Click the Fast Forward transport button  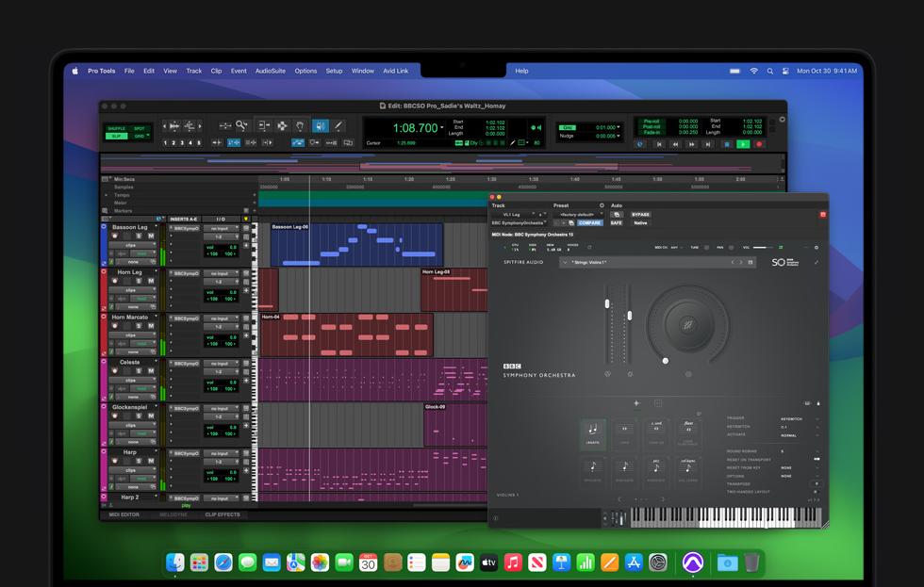[x=692, y=144]
